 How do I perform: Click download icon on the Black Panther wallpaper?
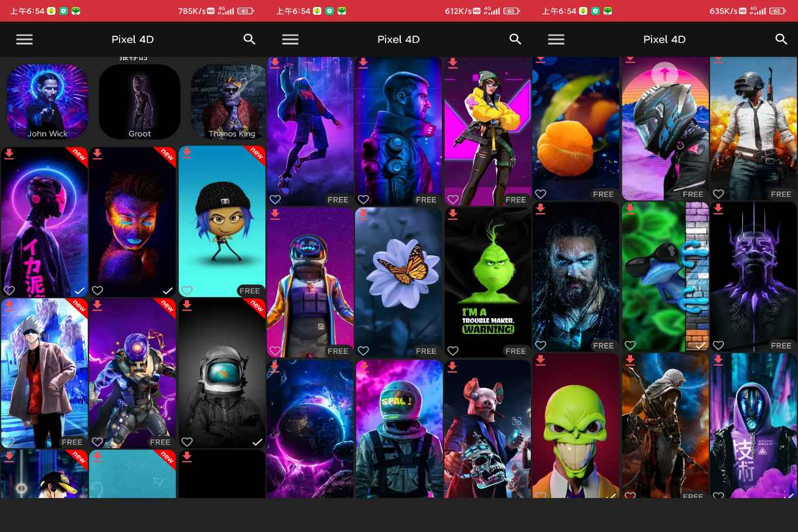(718, 209)
